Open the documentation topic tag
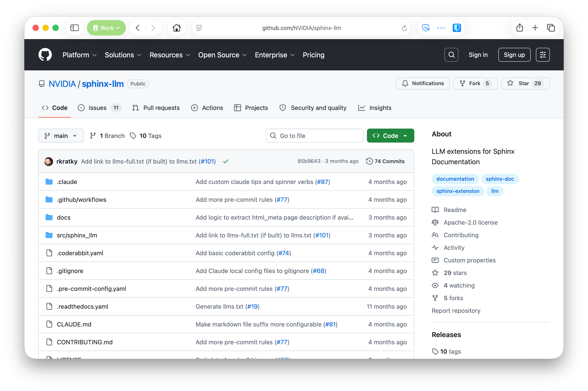This screenshot has height=391, width=588. 455,179
